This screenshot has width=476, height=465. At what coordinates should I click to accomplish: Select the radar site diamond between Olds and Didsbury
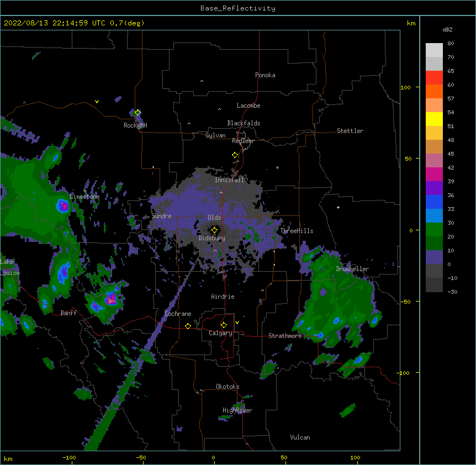pyautogui.click(x=214, y=230)
